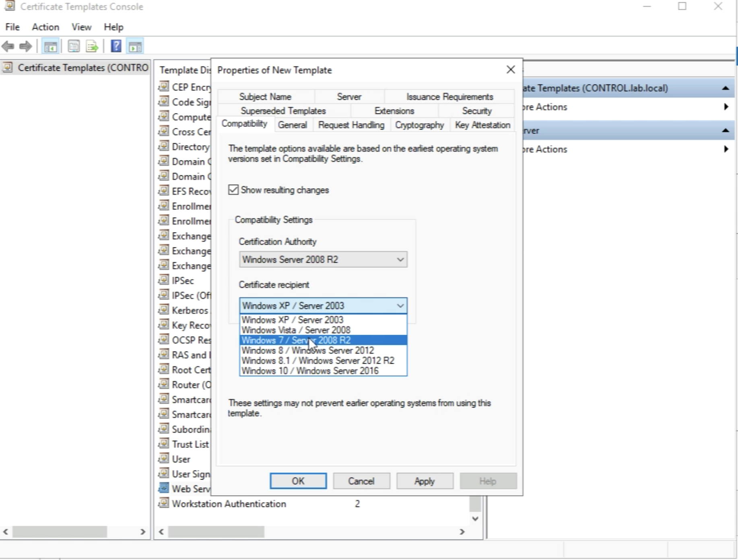Close the Properties of New Template dialog

[511, 70]
